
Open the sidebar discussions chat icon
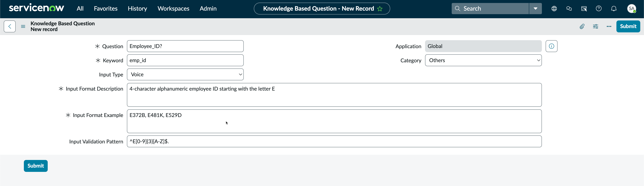569,9
